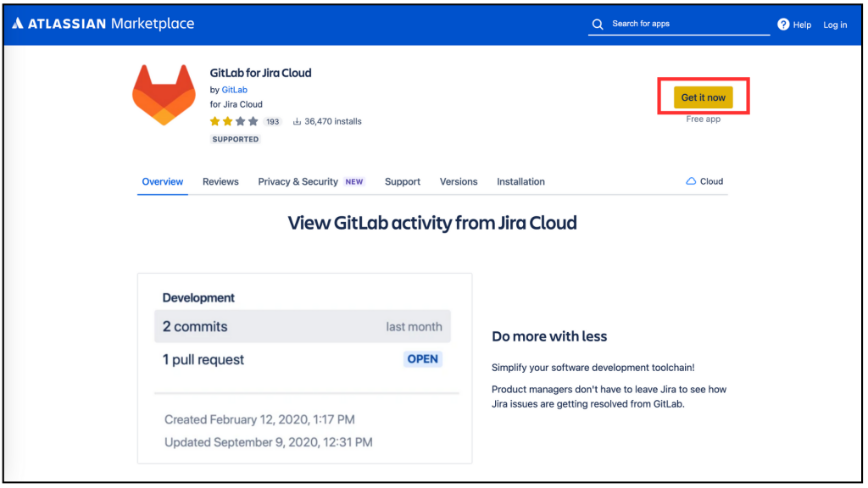
Task: Click Log in in the header
Action: [x=835, y=25]
